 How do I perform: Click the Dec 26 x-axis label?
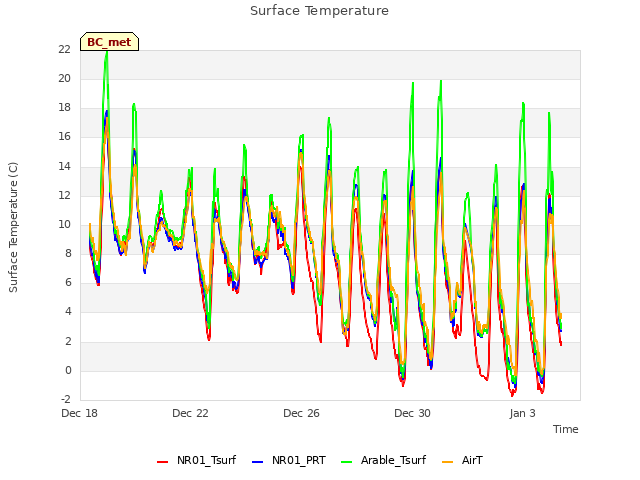pyautogui.click(x=301, y=413)
